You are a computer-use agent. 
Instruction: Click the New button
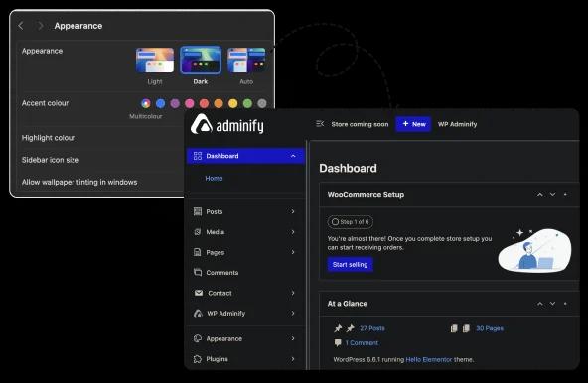click(x=413, y=124)
